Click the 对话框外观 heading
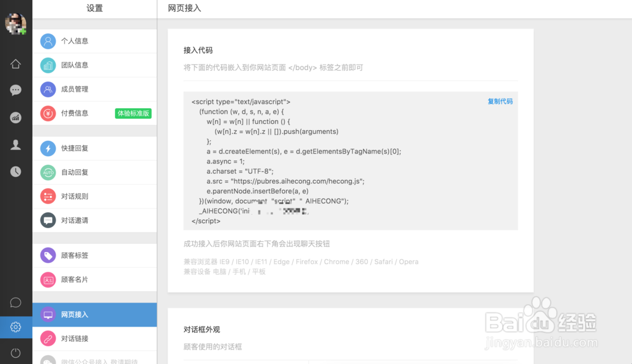Image resolution: width=632 pixels, height=364 pixels. pos(202,330)
